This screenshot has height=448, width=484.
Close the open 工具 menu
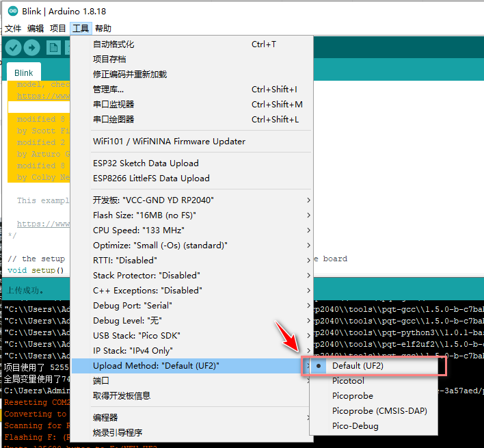click(81, 29)
